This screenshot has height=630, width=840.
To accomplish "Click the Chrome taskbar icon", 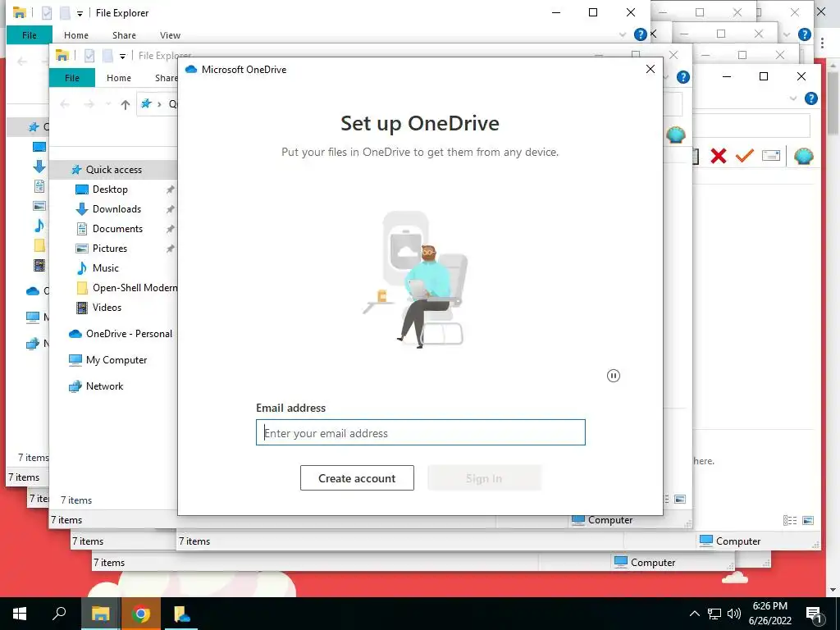I will (141, 614).
